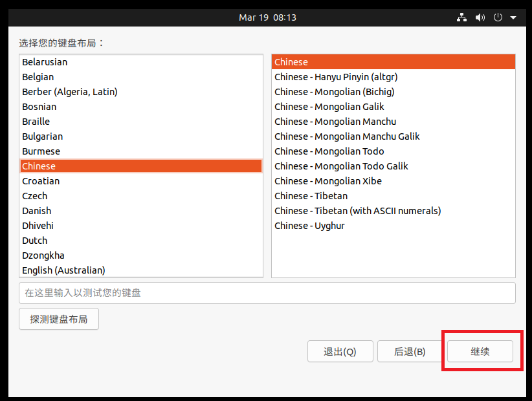
Task: Click the power icon in top bar
Action: (x=498, y=17)
